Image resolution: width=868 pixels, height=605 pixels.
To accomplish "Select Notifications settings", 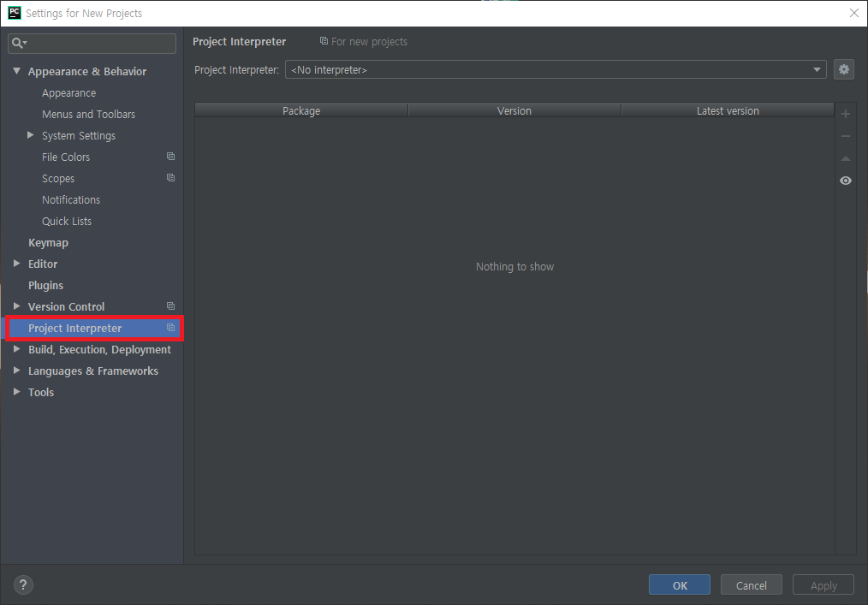I will click(71, 200).
